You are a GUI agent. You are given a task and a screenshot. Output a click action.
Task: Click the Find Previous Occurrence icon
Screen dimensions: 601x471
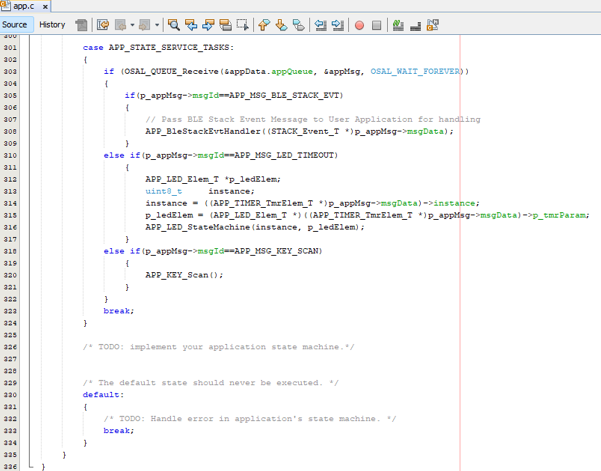(191, 25)
